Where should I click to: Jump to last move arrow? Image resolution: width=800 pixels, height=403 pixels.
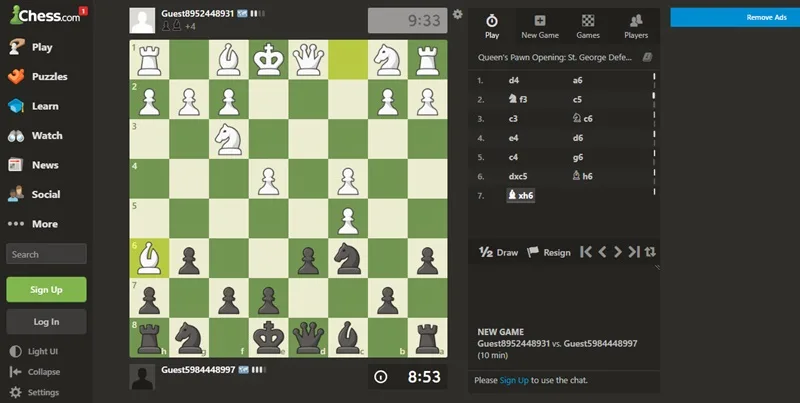634,252
